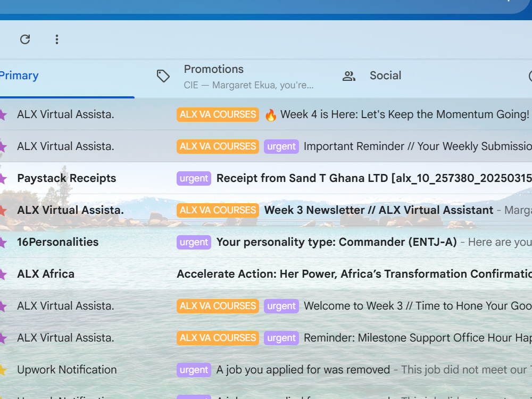The height and width of the screenshot is (399, 532).
Task: Click the Social people icon
Action: coord(349,76)
